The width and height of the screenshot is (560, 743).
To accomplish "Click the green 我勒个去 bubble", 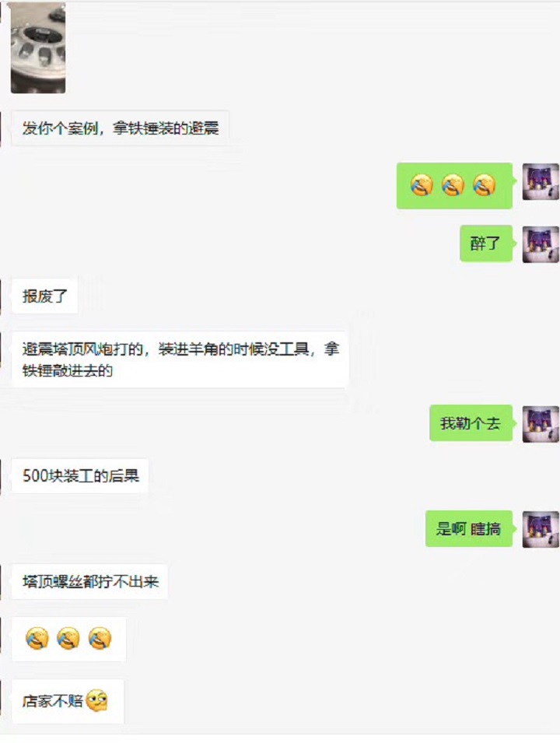I will pos(471,423).
